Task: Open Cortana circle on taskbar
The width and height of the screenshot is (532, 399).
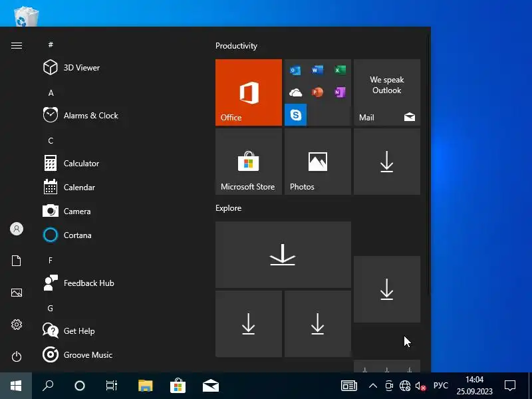Action: (80, 386)
